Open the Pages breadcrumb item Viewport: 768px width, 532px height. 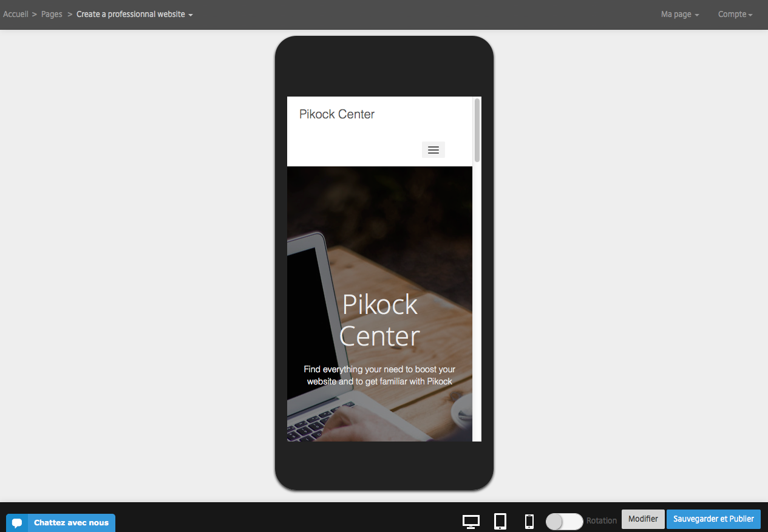tap(52, 14)
